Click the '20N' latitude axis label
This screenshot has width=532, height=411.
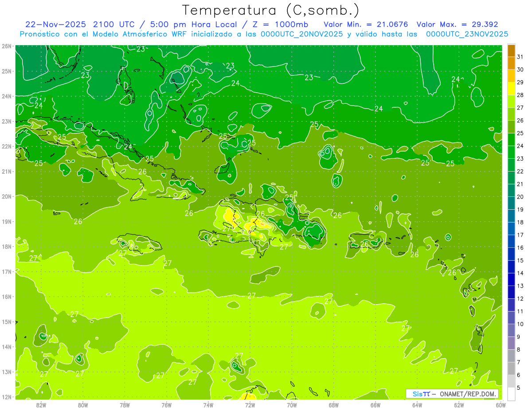coord(7,196)
